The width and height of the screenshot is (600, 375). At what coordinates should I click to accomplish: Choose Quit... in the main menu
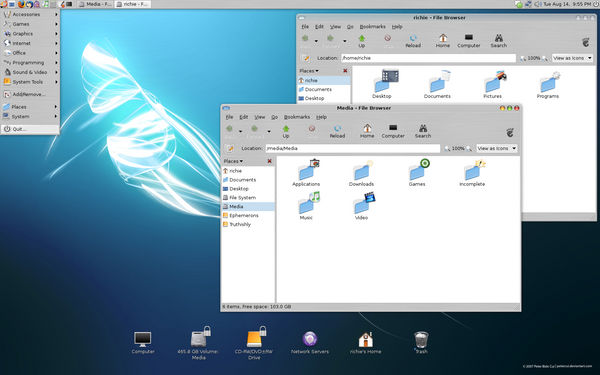[30, 129]
